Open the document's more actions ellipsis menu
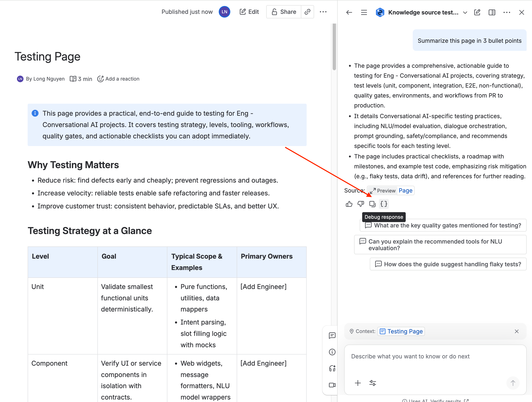This screenshot has height=402, width=532. pos(323,12)
